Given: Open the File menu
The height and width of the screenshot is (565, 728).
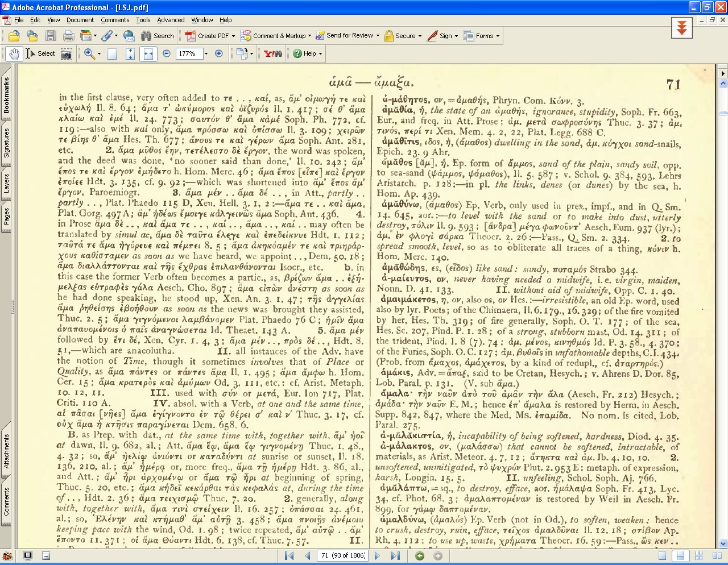Looking at the screenshot, I should [x=19, y=20].
